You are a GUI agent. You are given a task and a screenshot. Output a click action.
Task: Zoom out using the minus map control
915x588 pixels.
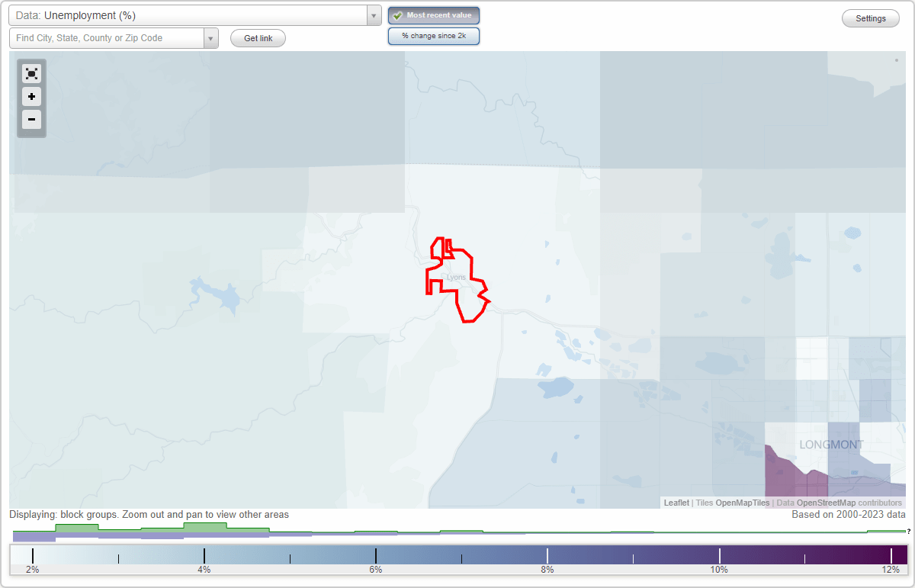click(x=31, y=120)
